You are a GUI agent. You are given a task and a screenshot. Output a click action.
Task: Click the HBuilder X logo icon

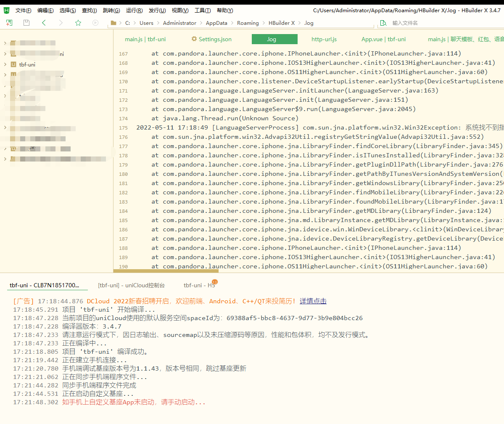point(7,11)
